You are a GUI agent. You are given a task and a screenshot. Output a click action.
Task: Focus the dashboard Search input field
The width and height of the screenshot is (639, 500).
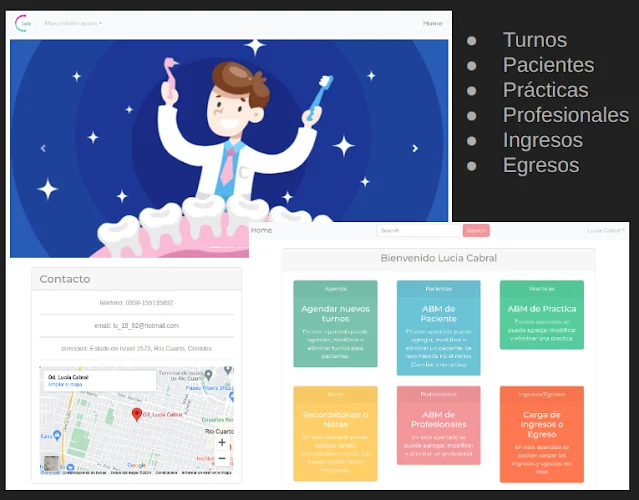(x=419, y=231)
